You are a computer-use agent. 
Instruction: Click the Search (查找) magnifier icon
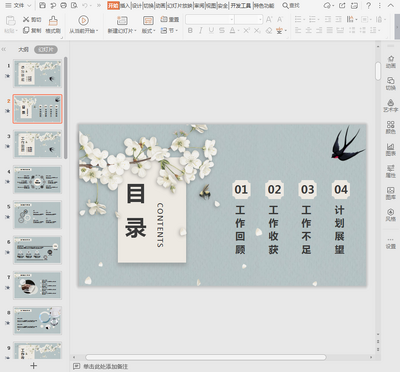(285, 6)
